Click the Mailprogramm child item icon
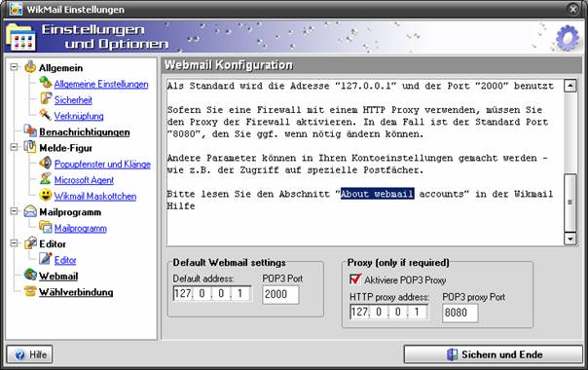This screenshot has width=588, height=370. (46, 227)
